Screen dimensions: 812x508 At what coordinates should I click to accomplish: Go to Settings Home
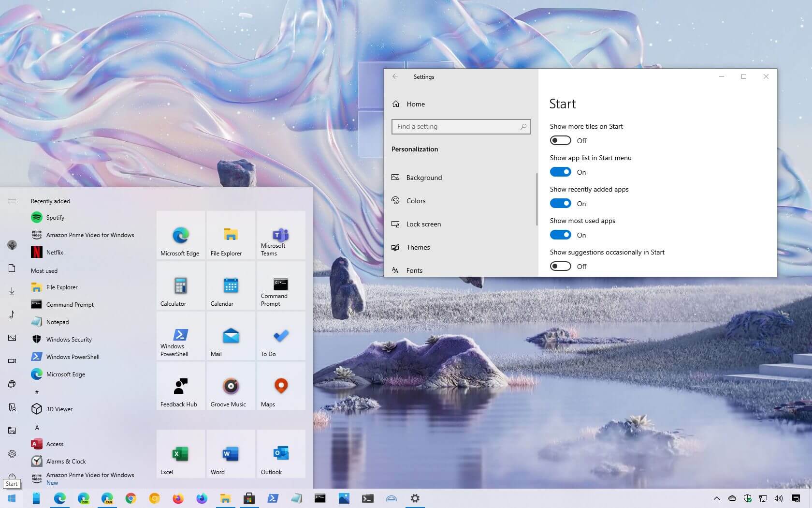click(x=460, y=104)
